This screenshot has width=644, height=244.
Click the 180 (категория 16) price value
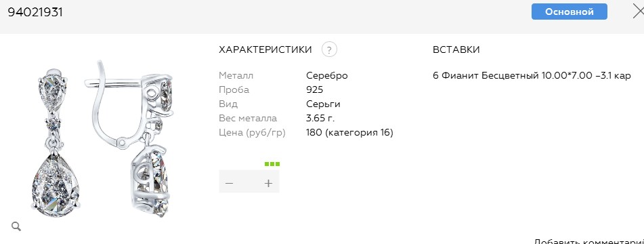(349, 133)
